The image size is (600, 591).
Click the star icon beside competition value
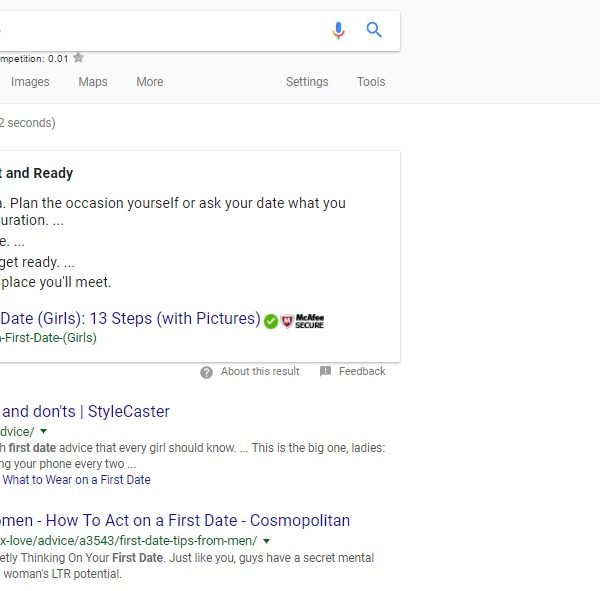coord(78,58)
